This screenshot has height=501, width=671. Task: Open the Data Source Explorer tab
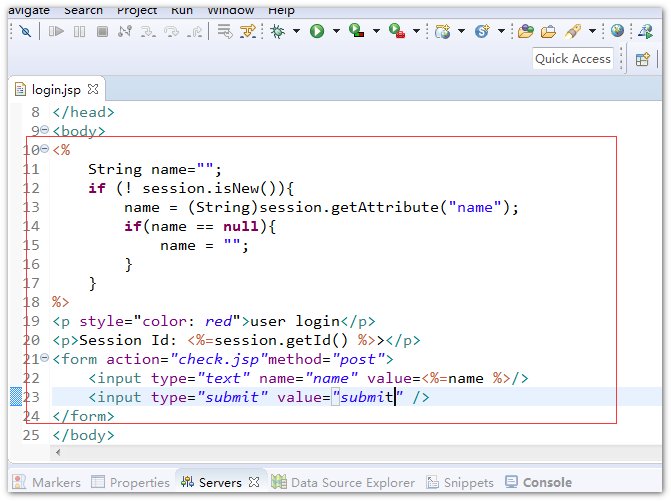(343, 482)
